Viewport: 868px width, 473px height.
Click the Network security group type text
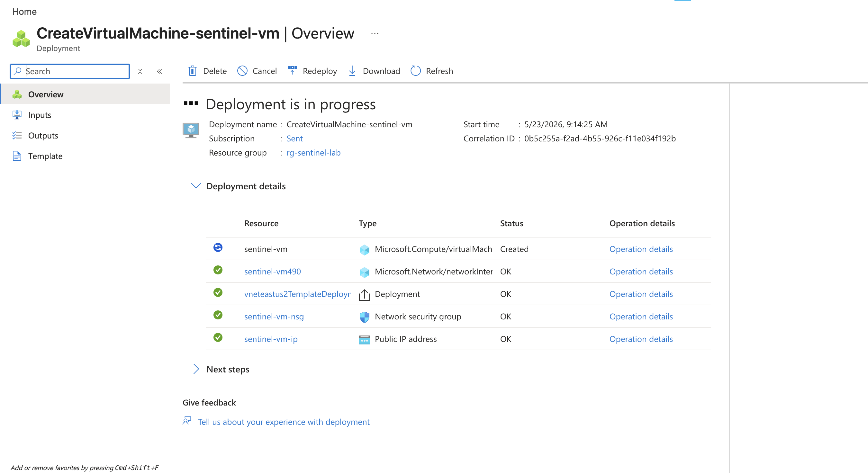coord(418,316)
